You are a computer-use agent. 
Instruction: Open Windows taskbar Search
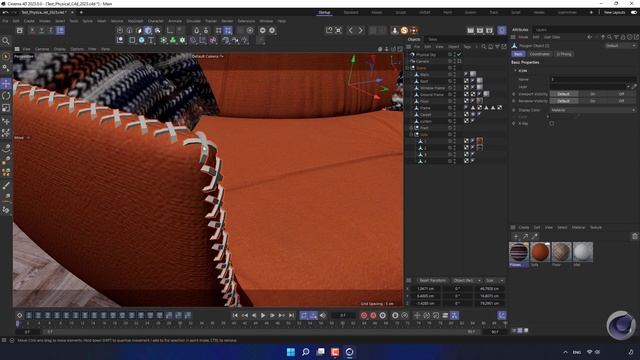coord(306,352)
